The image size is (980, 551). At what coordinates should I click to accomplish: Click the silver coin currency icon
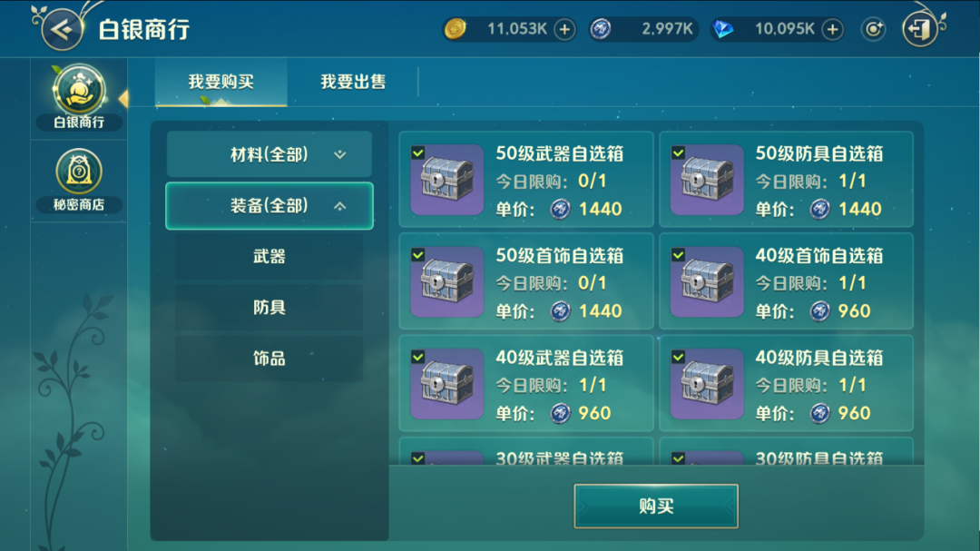[x=601, y=29]
